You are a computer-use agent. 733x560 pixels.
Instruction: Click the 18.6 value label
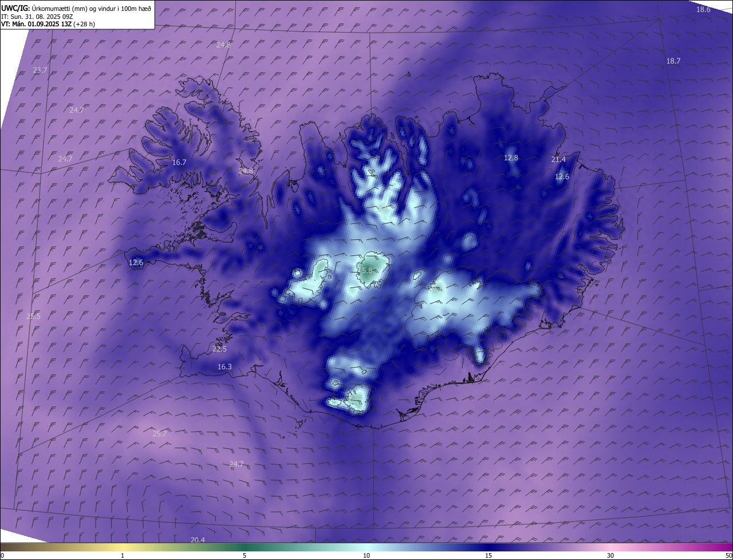[703, 9]
